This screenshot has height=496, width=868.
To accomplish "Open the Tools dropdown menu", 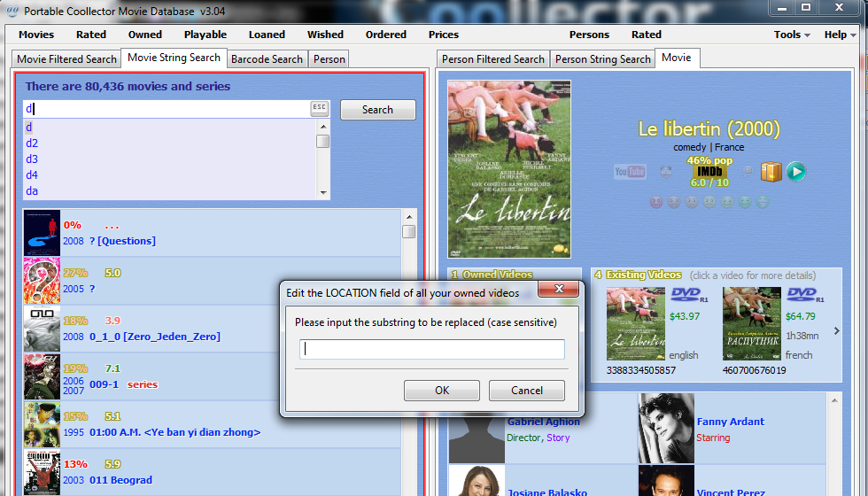I will coord(792,35).
